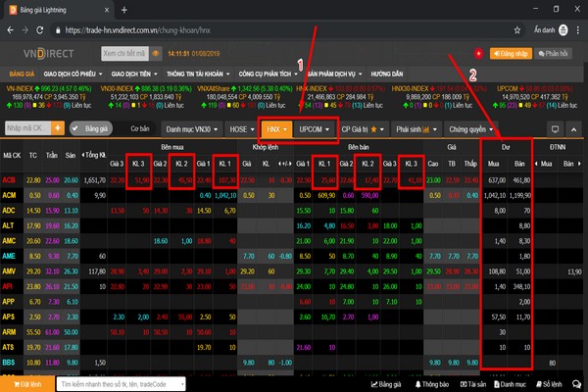Expand the Chứng quyền dropdown
The image size is (588, 392).
pos(471,129)
